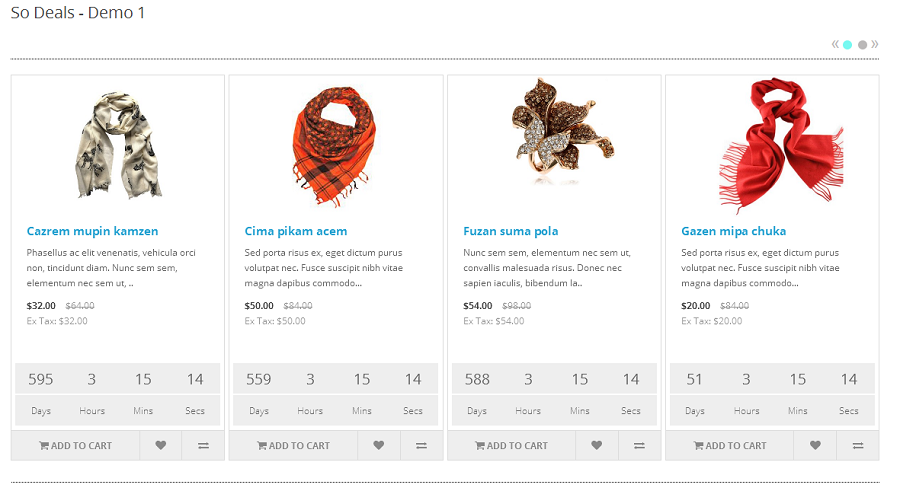The height and width of the screenshot is (491, 900).
Task: Add Cima pikam acem to cart
Action: 293,446
